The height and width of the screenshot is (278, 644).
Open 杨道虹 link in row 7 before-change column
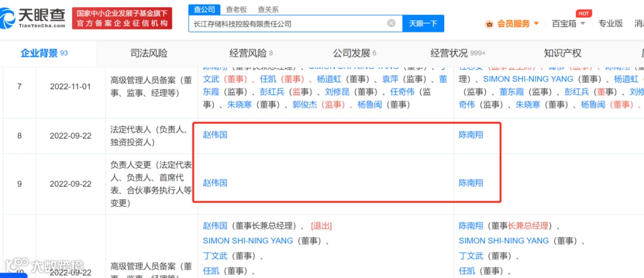(x=329, y=79)
